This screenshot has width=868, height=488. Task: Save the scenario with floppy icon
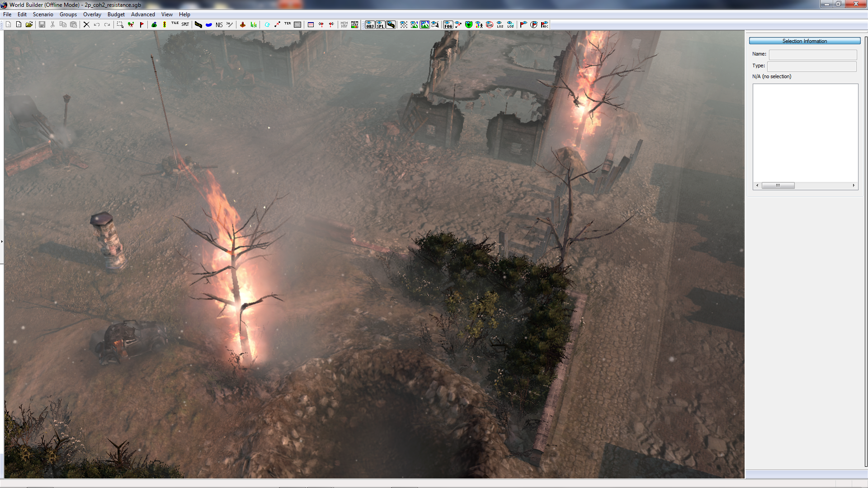click(42, 24)
